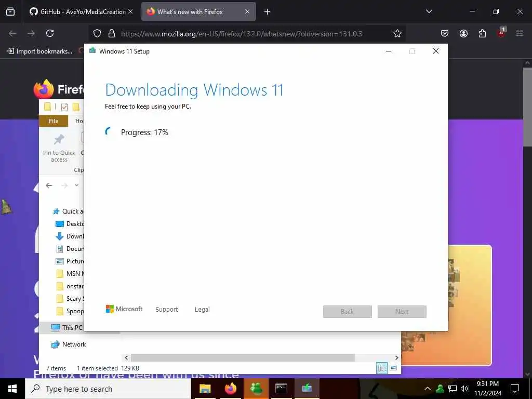532x399 pixels.
Task: Open the command prompt taskbar icon
Action: coord(281,389)
